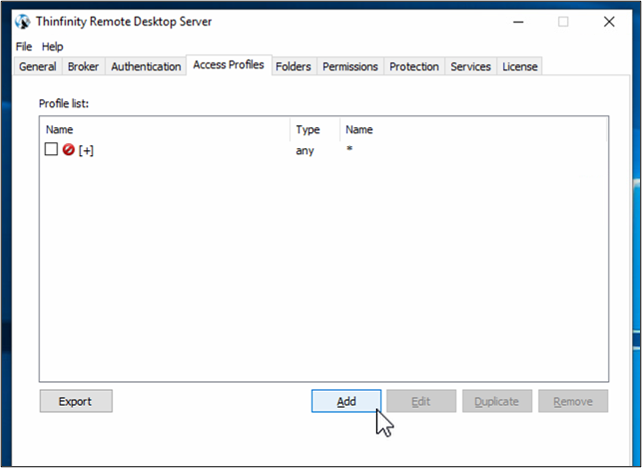Image resolution: width=642 pixels, height=468 pixels.
Task: Minimize the Thinfinity window
Action: pos(517,21)
